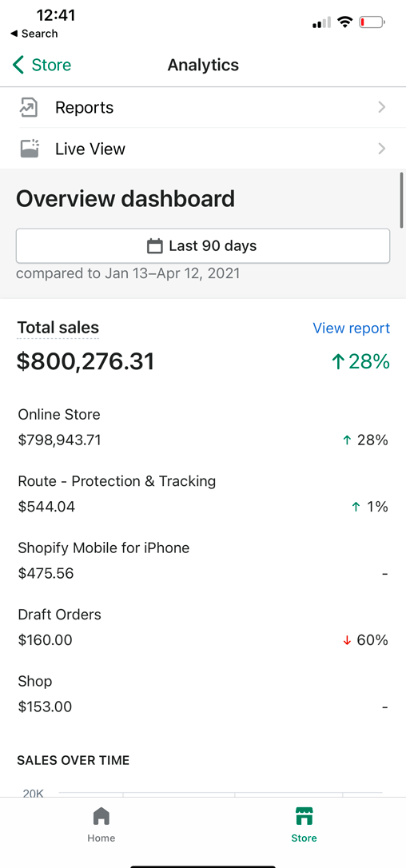Open the Home tab house icon
This screenshot has height=868, width=406.
coord(101,816)
